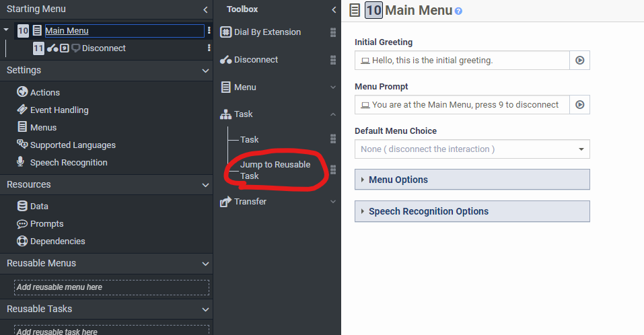Click the Dial By Extension toolbox icon
The width and height of the screenshot is (644, 335).
pyautogui.click(x=225, y=32)
